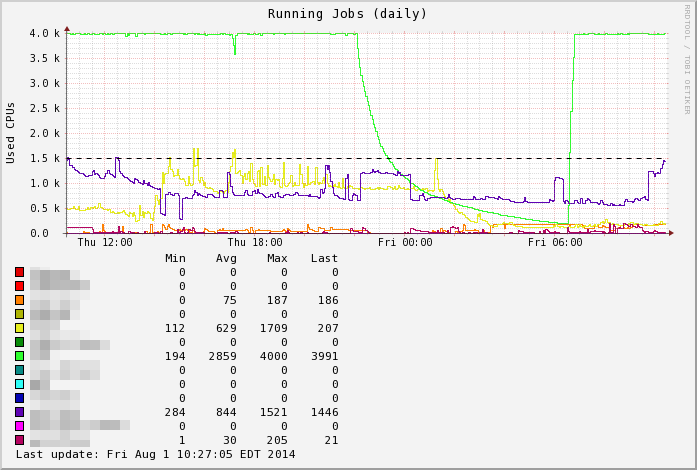Click the 'Thu 12:00' time label
Screen dimensions: 697x470
pos(105,242)
